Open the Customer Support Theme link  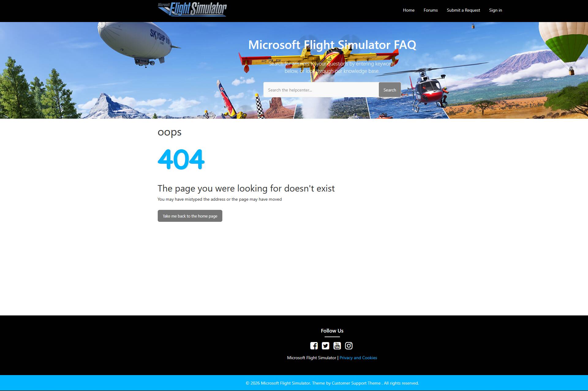point(356,383)
